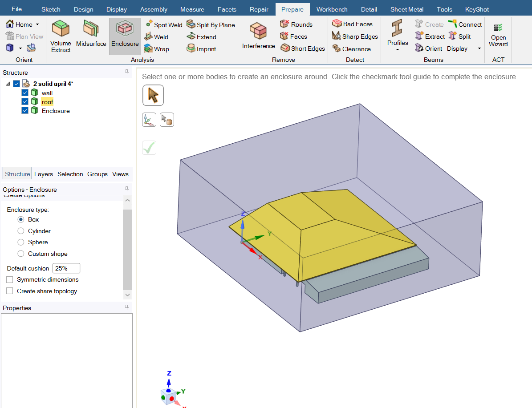Detect Bad Faces in model

click(x=352, y=24)
